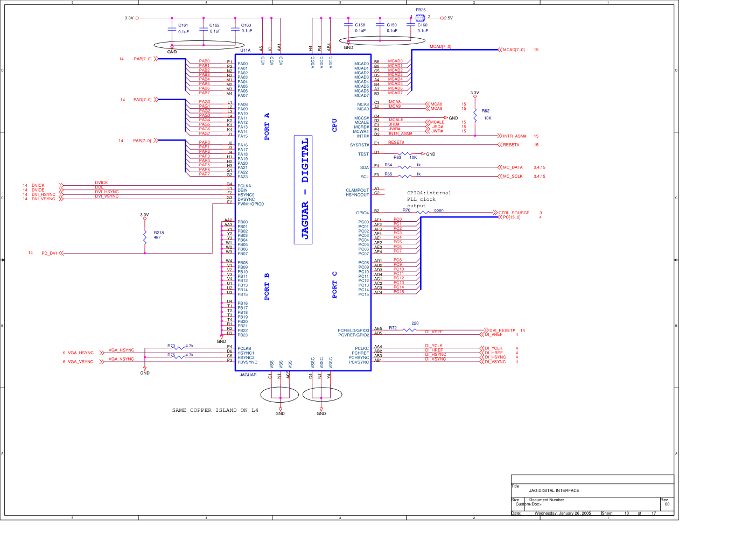756x534 pixels.
Task: Select the PORT A label
Action: pyautogui.click(x=267, y=127)
